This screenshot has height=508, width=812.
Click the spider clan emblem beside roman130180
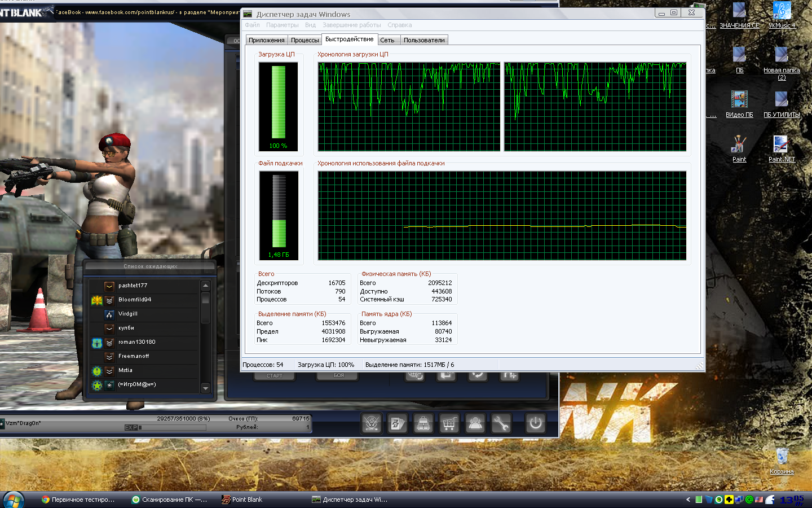97,343
